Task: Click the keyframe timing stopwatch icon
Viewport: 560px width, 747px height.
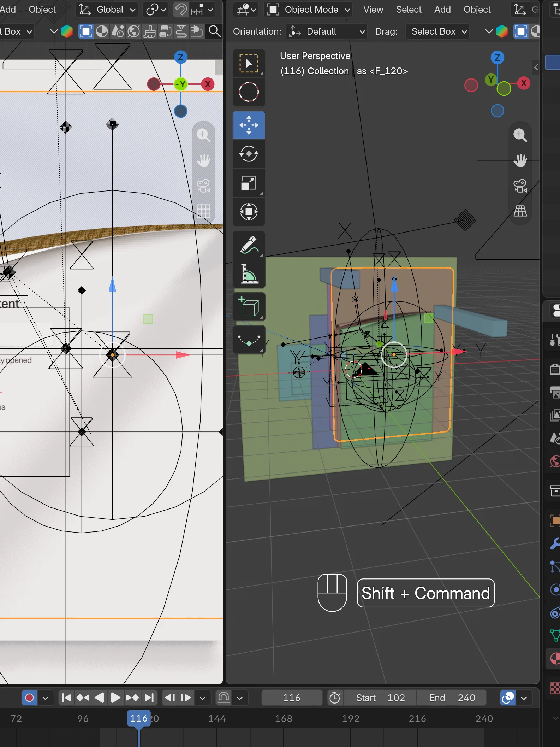Action: (335, 698)
